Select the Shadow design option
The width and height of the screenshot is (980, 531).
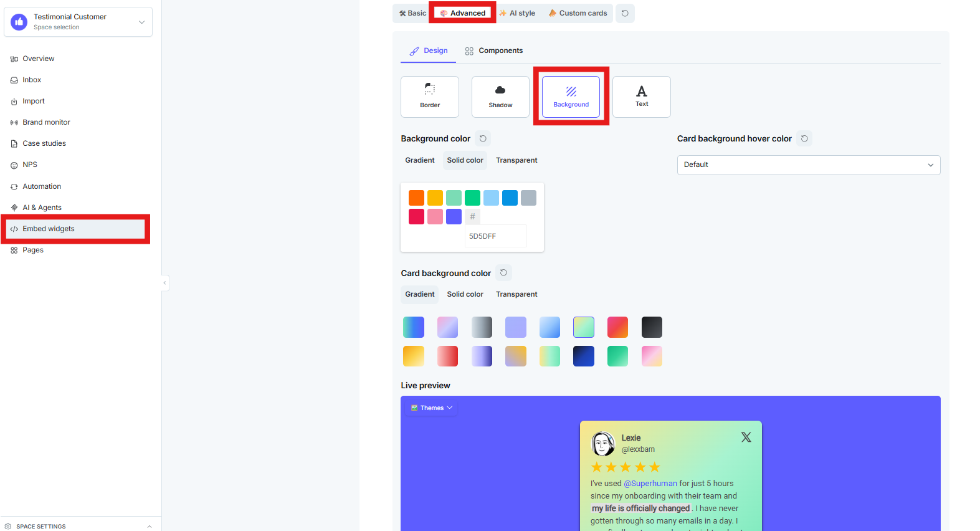500,97
